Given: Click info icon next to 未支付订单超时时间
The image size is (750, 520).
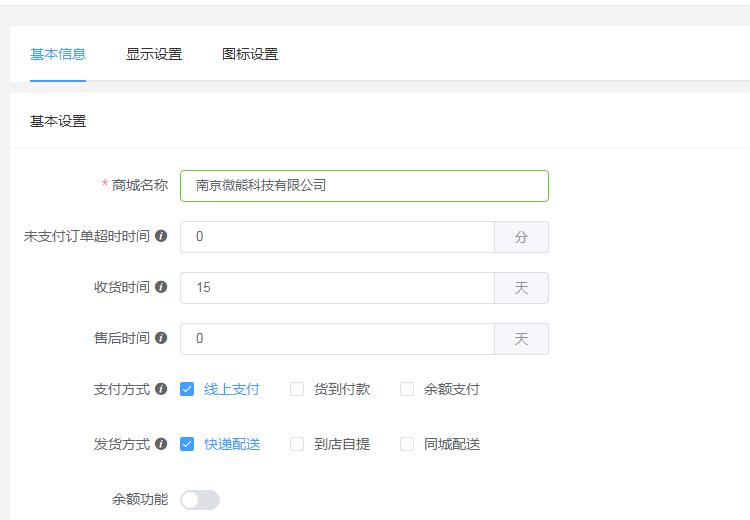Looking at the screenshot, I should 161,236.
